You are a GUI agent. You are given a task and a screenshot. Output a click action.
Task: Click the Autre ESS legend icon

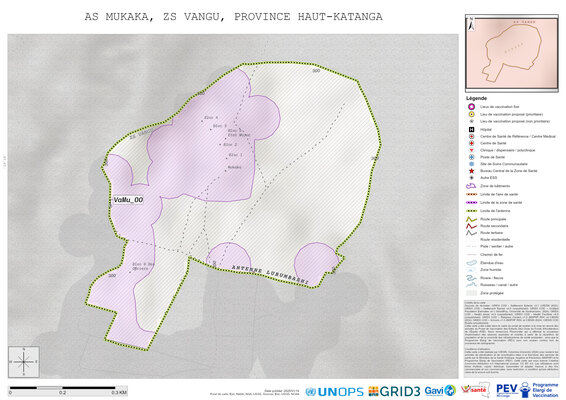(471, 178)
